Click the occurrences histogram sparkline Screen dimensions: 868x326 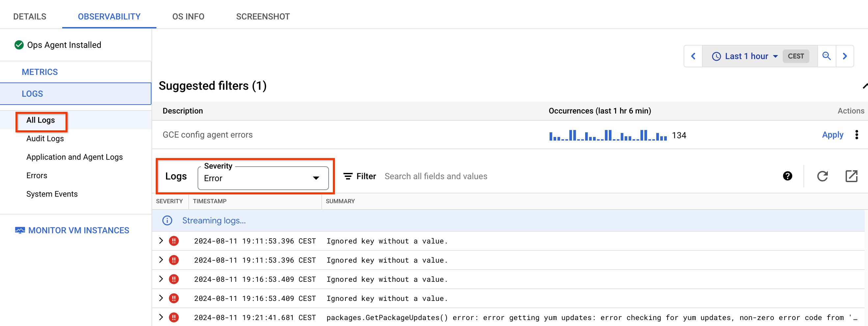coord(608,135)
